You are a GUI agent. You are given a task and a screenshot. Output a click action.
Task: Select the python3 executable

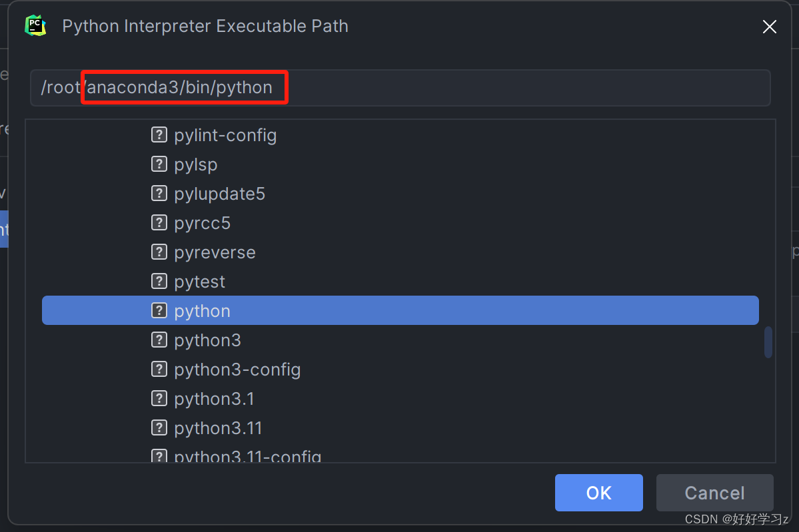click(207, 340)
